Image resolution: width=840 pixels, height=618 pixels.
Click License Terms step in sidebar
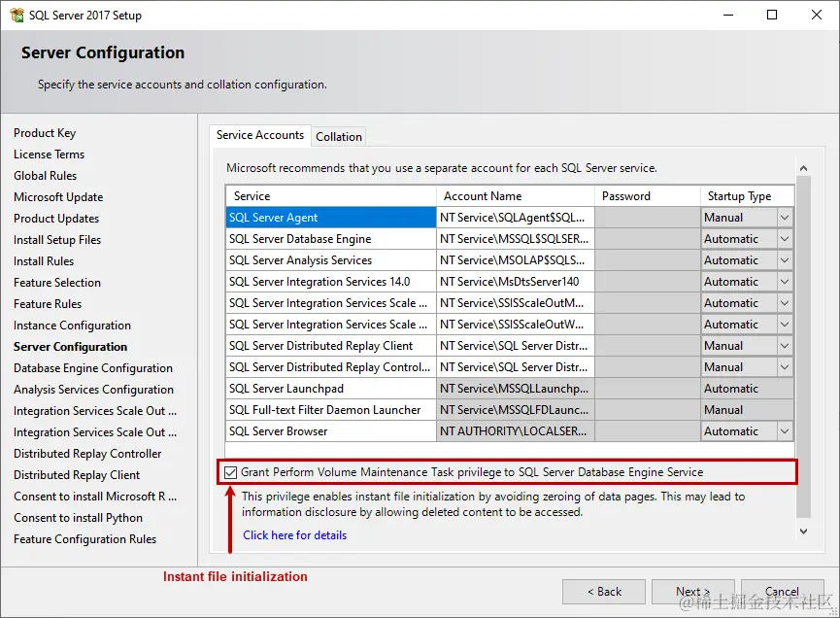[x=50, y=154]
